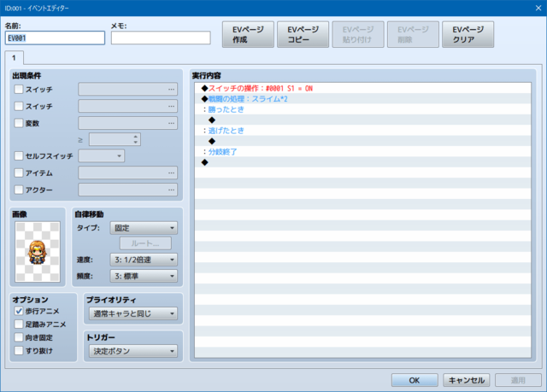Open the タイプ dropdown showing 固定
This screenshot has height=392, width=547.
pyautogui.click(x=144, y=228)
